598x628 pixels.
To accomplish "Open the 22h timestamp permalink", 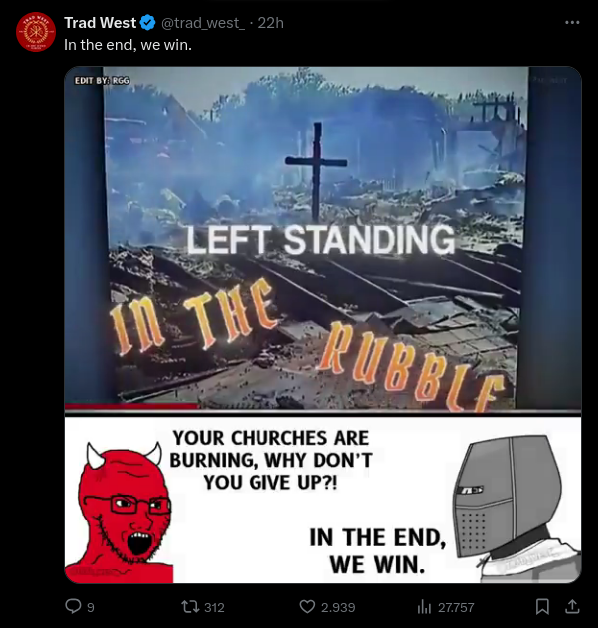I will [270, 23].
